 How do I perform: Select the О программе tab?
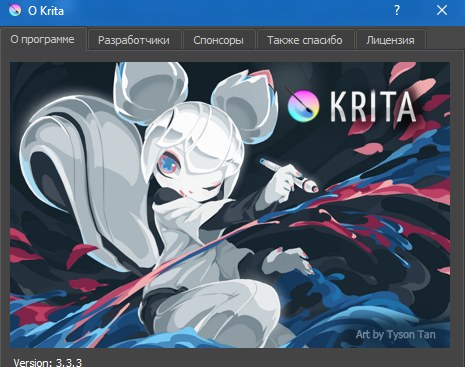point(43,39)
